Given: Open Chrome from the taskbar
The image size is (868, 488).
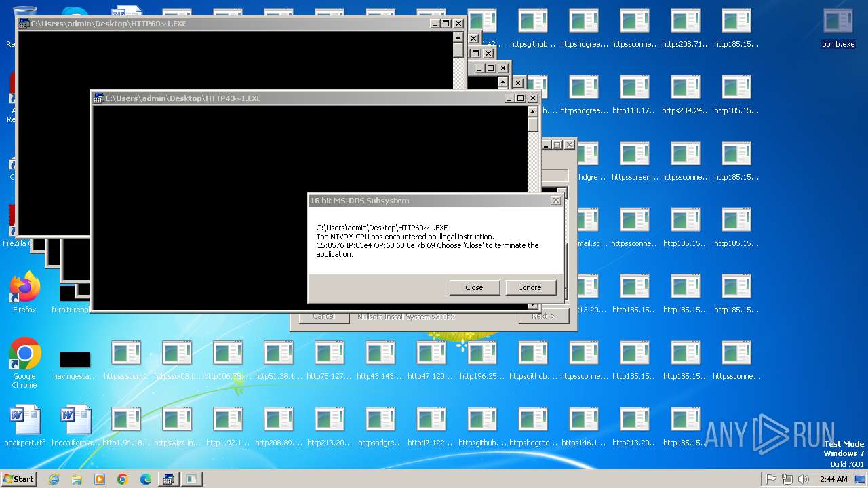Looking at the screenshot, I should pyautogui.click(x=123, y=479).
